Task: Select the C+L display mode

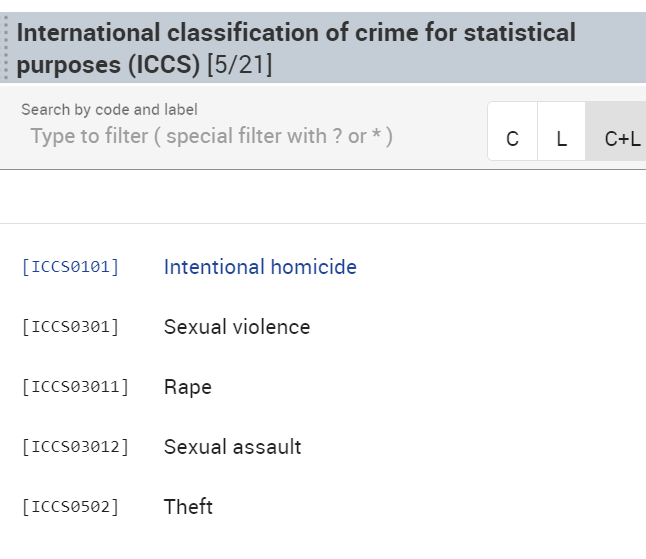Action: click(x=621, y=139)
